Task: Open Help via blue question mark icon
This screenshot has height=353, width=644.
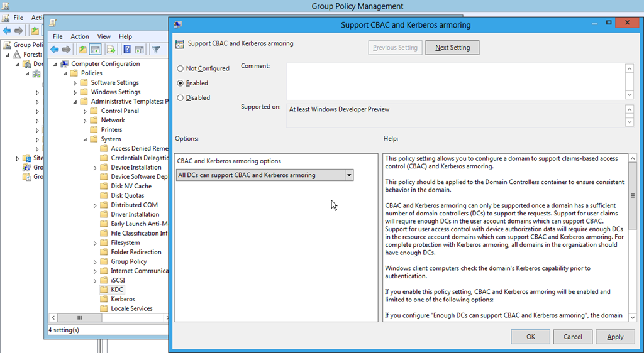Action: (127, 50)
